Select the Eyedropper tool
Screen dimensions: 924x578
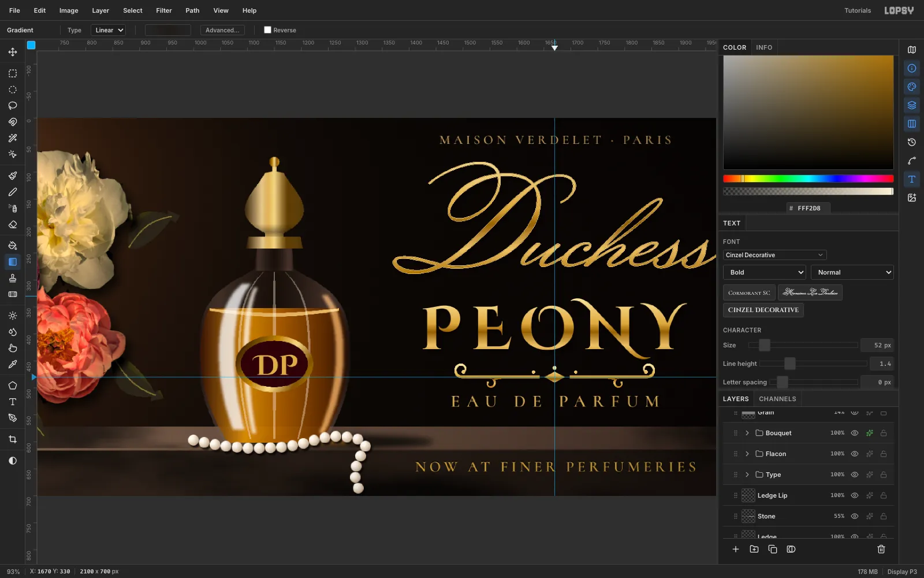point(13,364)
